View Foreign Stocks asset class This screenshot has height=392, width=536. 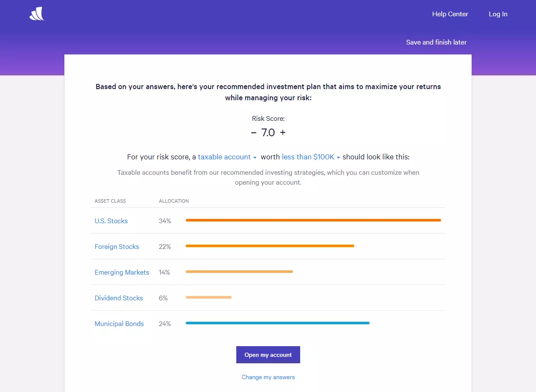tap(117, 247)
